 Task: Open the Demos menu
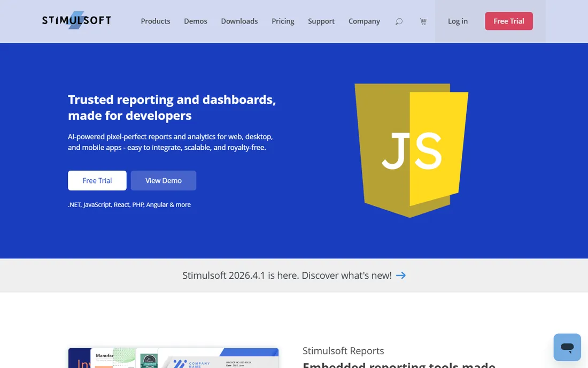tap(195, 21)
